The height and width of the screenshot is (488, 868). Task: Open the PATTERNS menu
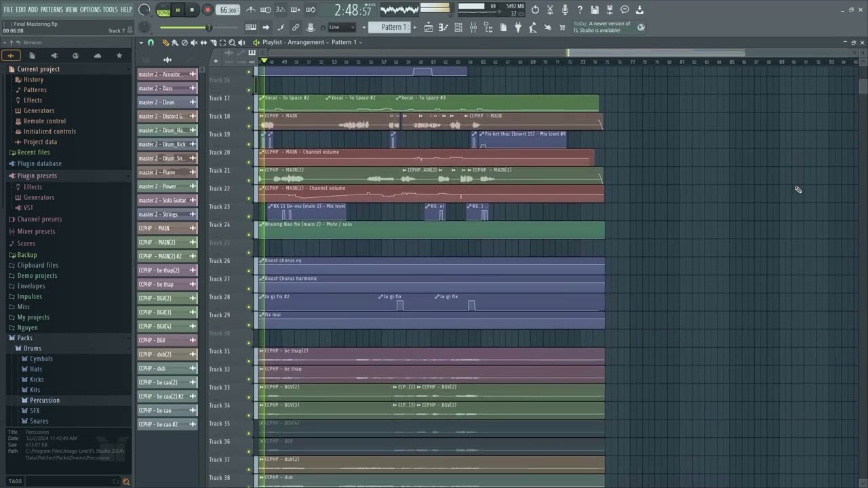pos(52,9)
